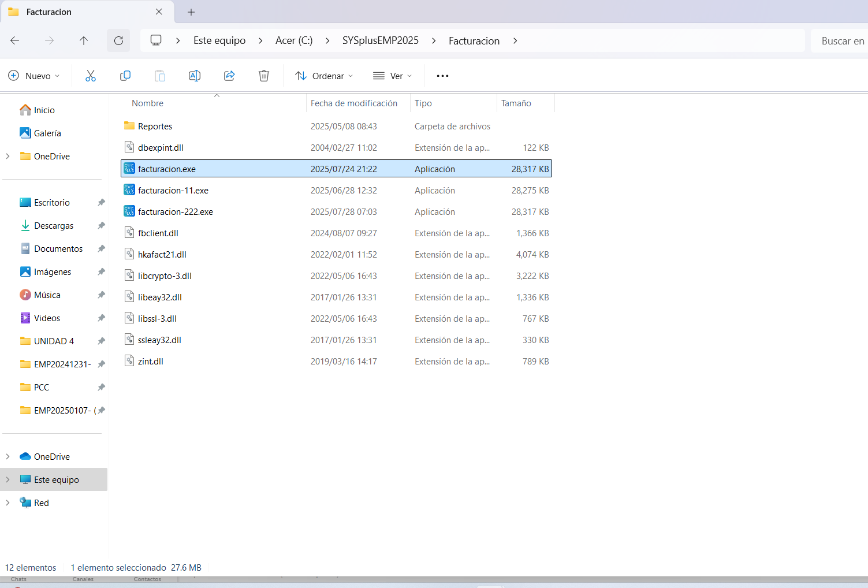Click the Galería icon in sidebar

25,133
